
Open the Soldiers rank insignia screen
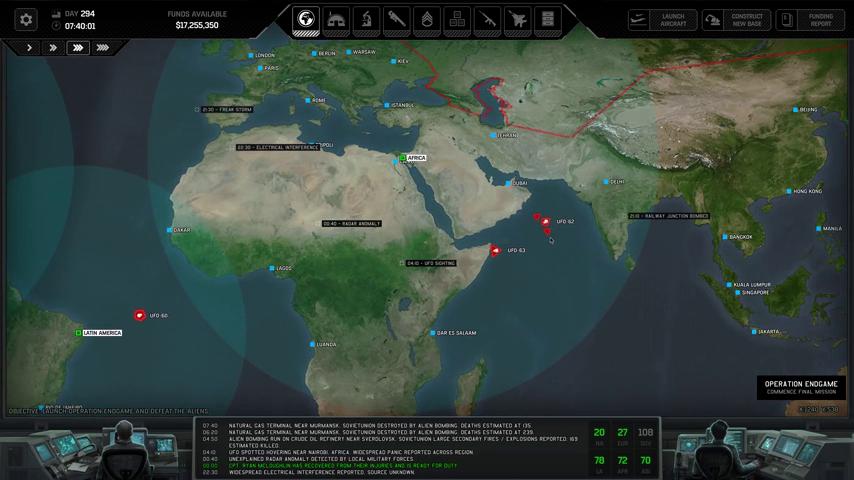point(427,19)
